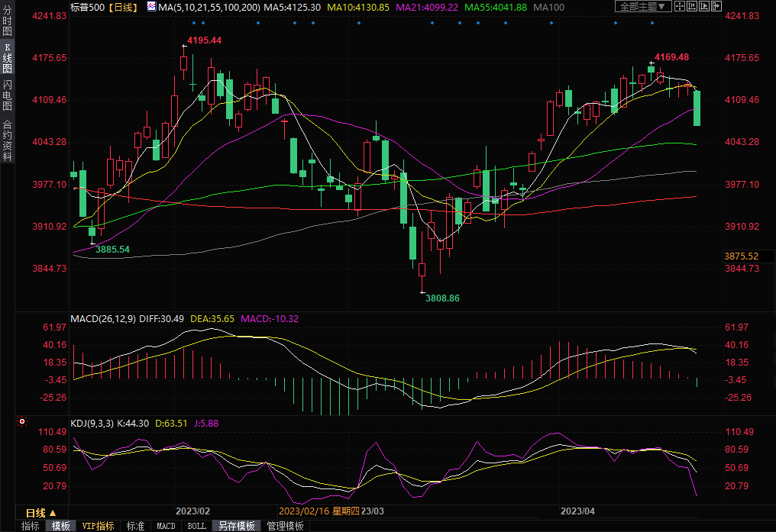The height and width of the screenshot is (532, 776).
Task: Click the 【日线】 period label in title
Action: point(122,7)
